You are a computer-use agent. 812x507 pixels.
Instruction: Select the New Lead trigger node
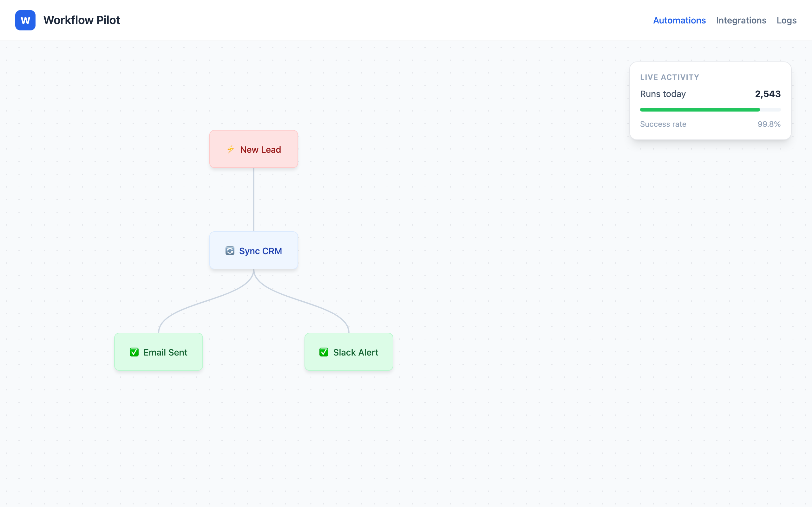(x=253, y=149)
